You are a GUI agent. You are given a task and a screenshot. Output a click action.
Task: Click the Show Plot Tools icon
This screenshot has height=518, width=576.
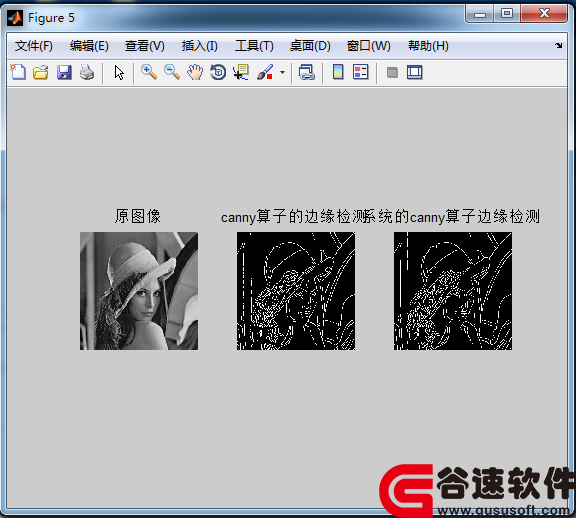415,72
